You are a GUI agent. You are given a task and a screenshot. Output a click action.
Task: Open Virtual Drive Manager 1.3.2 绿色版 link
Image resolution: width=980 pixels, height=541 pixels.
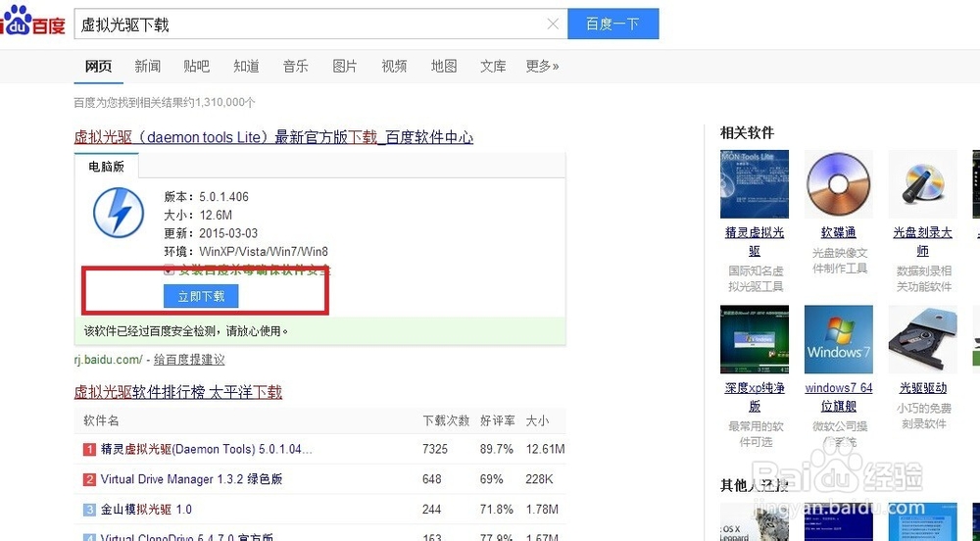[x=191, y=479]
